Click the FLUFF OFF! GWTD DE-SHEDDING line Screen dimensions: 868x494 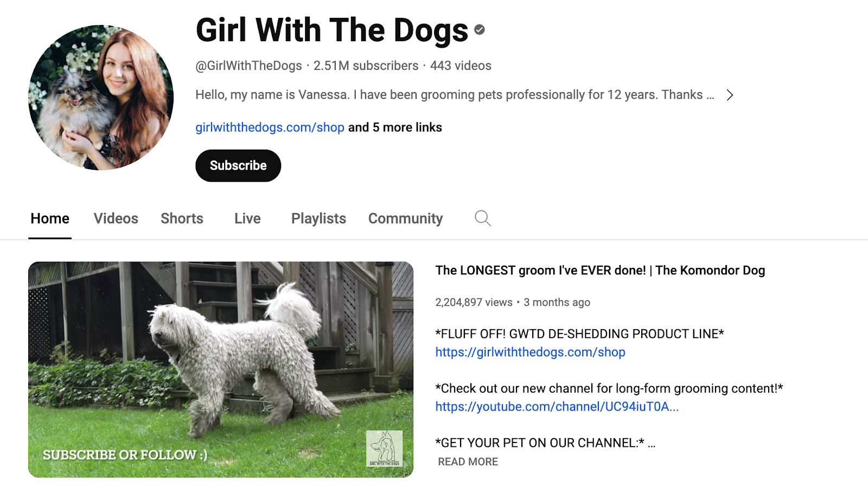(579, 334)
